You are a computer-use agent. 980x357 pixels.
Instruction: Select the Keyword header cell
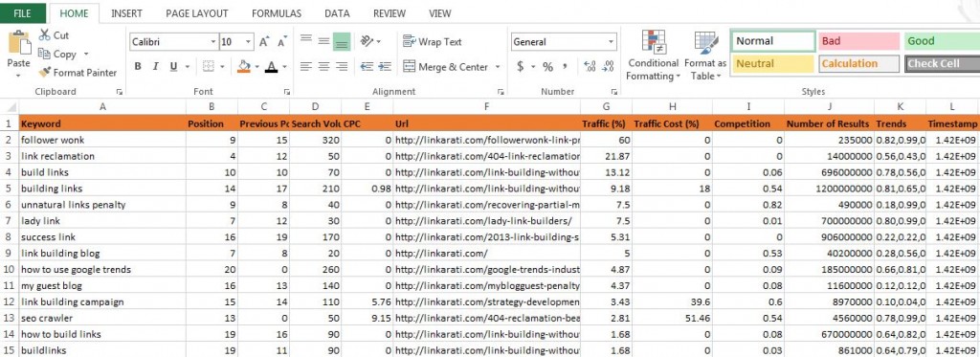point(102,123)
